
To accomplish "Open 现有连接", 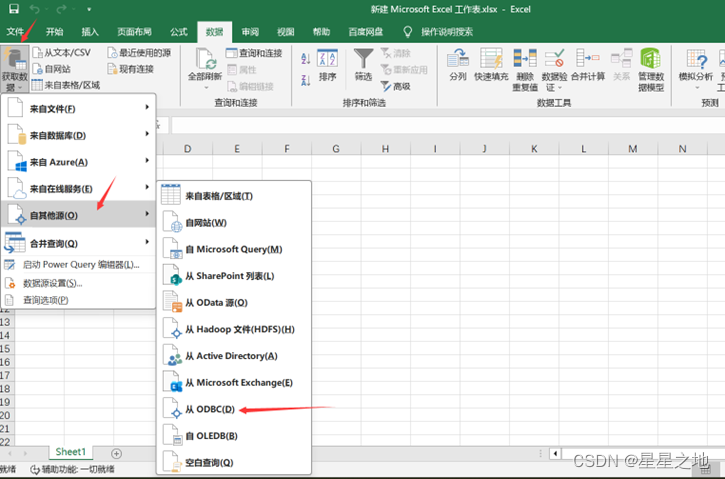I will (130, 69).
